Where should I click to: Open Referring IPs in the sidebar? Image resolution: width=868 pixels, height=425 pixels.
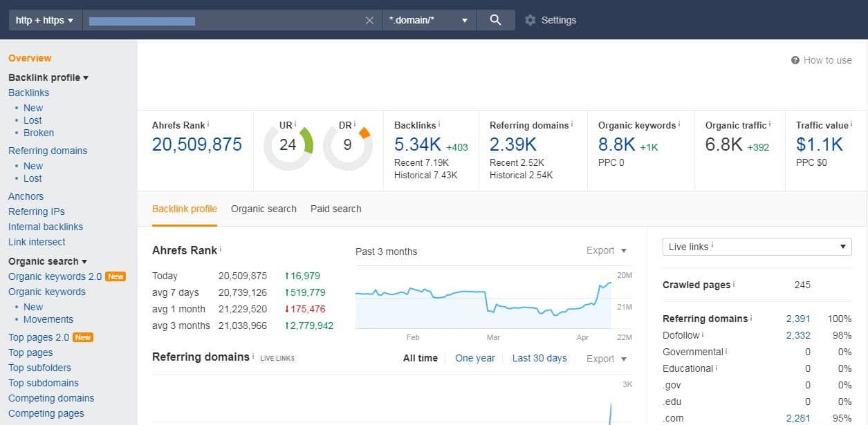[37, 211]
